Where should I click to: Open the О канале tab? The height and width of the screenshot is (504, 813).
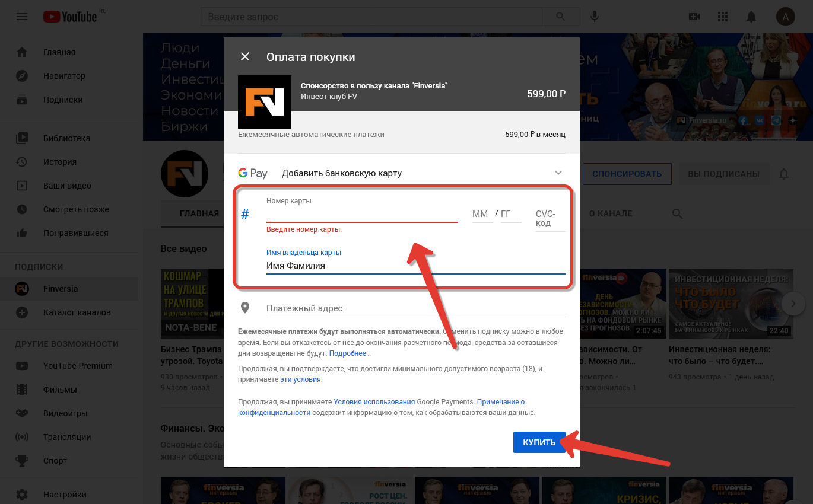tap(610, 213)
